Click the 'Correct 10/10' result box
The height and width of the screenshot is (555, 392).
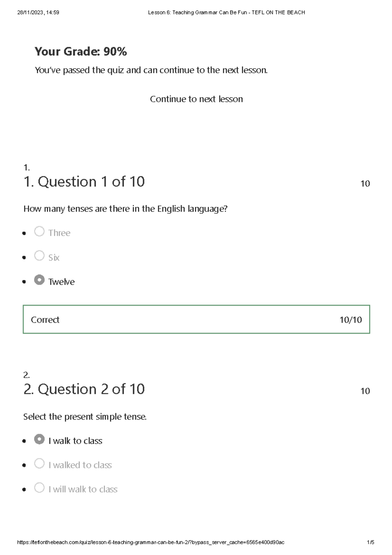(196, 319)
